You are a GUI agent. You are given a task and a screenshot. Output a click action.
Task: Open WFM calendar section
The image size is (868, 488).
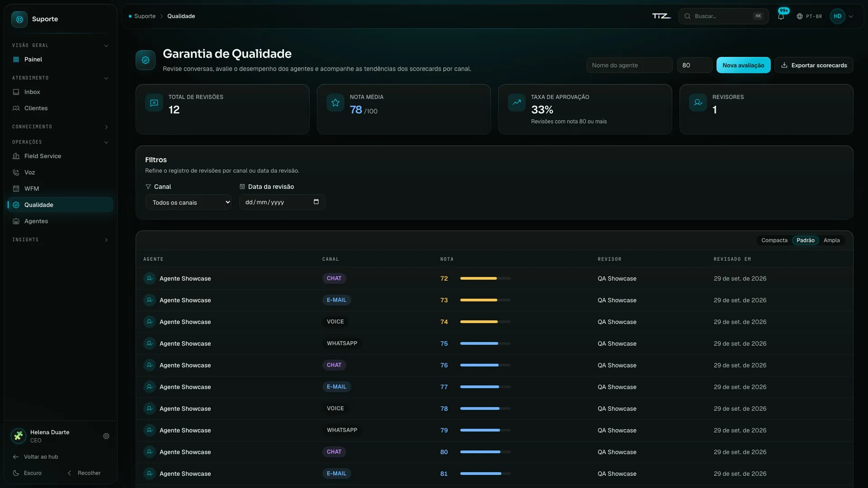[60, 189]
